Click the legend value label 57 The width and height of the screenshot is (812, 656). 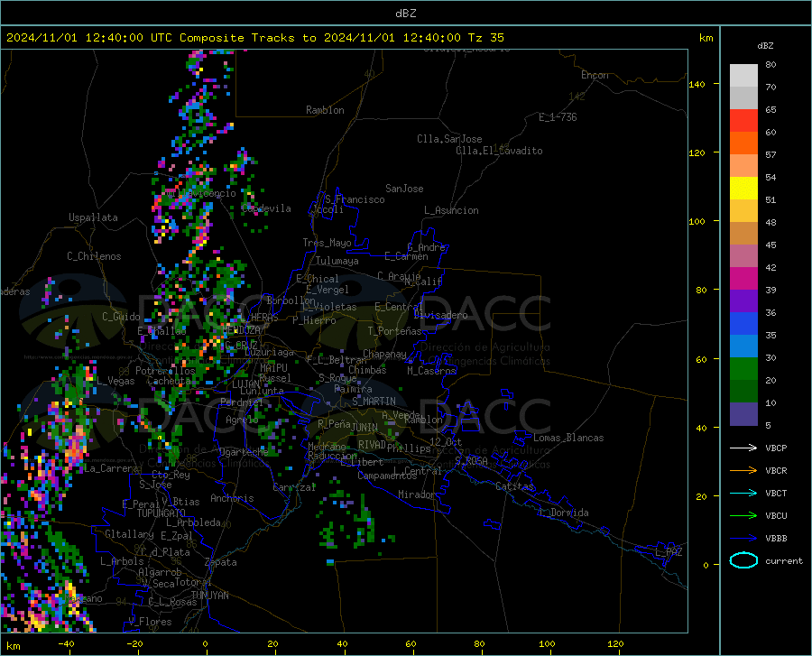[x=770, y=155]
